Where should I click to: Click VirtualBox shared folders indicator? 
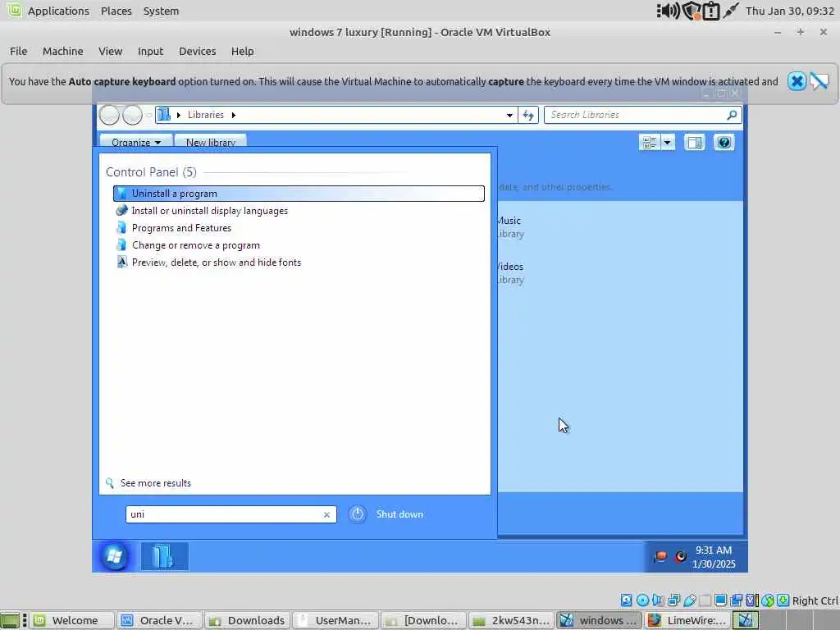[x=705, y=600]
